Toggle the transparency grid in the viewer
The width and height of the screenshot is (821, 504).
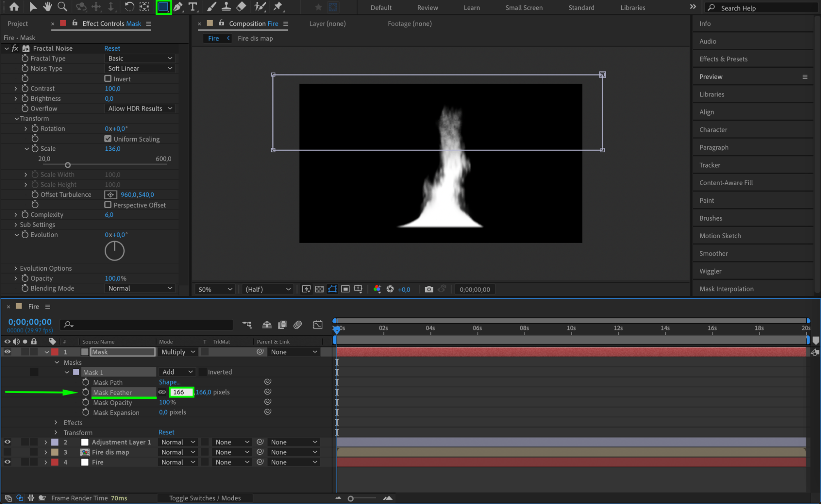pyautogui.click(x=319, y=289)
